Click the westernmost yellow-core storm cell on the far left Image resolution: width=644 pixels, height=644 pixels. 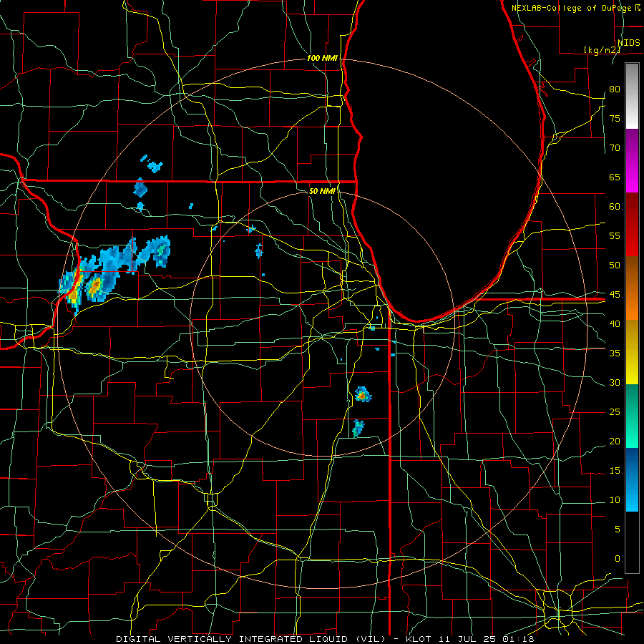click(x=74, y=293)
